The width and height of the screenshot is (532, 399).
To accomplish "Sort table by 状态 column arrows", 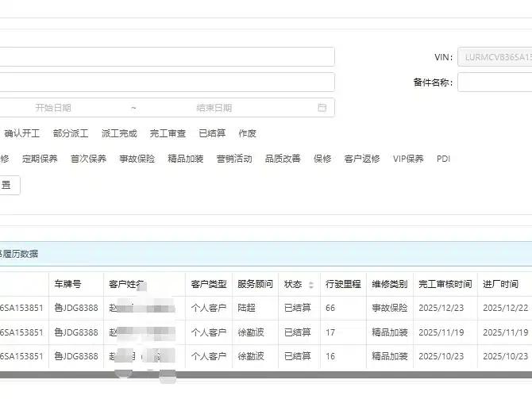I will coord(311,285).
